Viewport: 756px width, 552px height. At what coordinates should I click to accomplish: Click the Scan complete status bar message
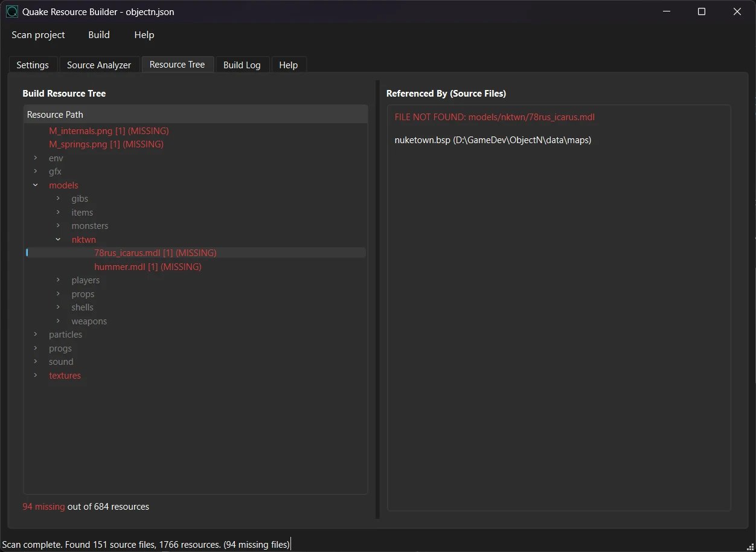146,545
